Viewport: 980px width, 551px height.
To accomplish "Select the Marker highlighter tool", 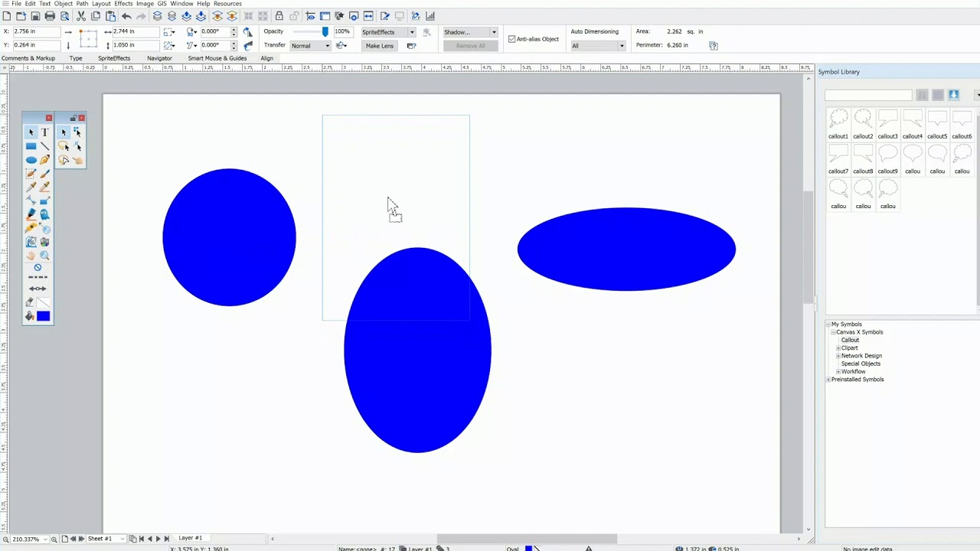I will coord(31,214).
